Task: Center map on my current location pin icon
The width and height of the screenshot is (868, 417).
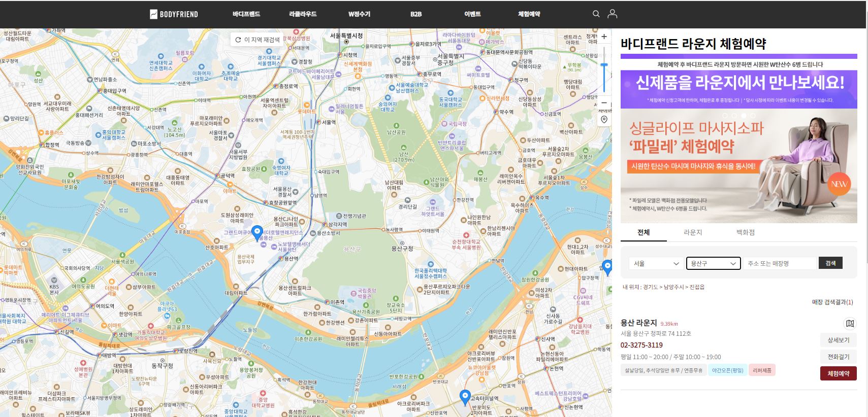Action: 604,120
